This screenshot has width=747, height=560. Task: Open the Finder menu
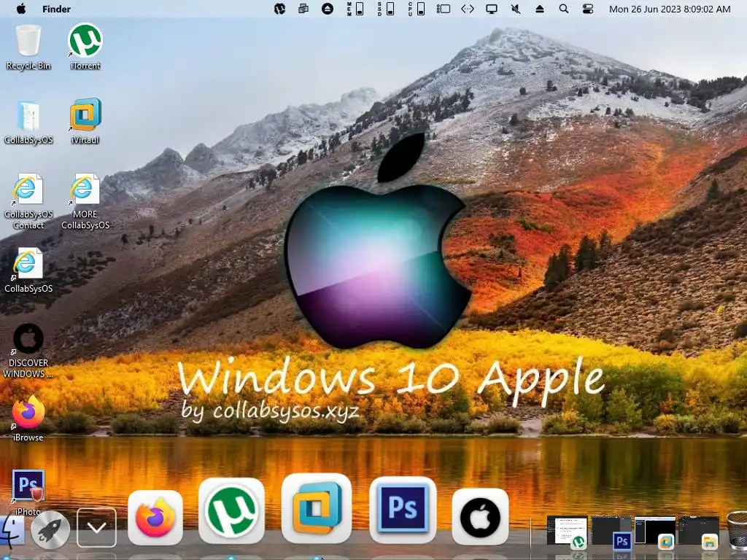[56, 9]
